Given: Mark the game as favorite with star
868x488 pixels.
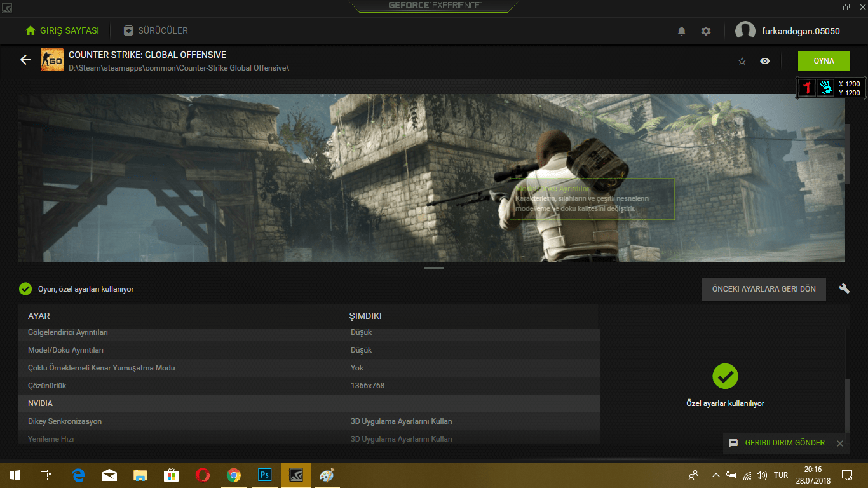Looking at the screenshot, I should point(742,61).
